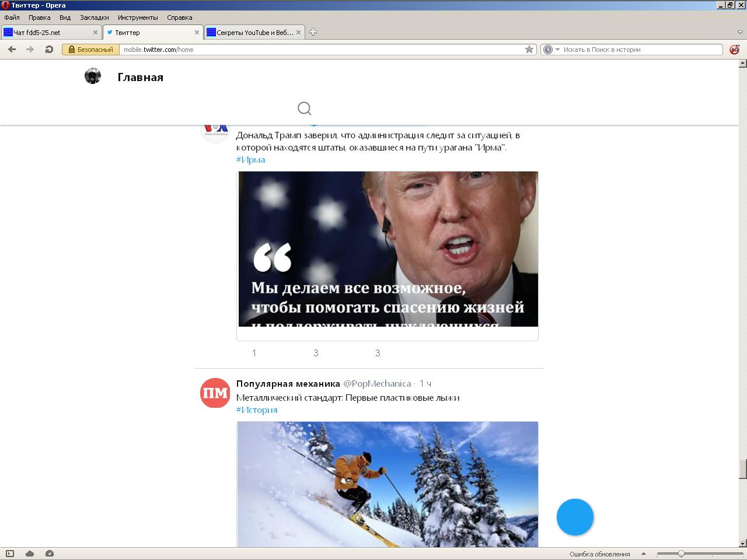
Task: Open the Популярная механика ПМ avatar
Action: pos(215,393)
